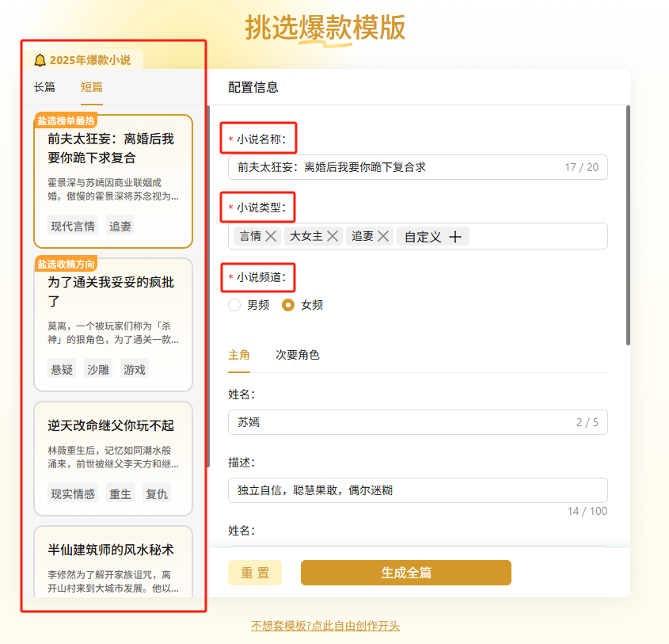Open the 不想套模板?点此自由创作开头 link
The width and height of the screenshot is (669, 644).
(325, 626)
